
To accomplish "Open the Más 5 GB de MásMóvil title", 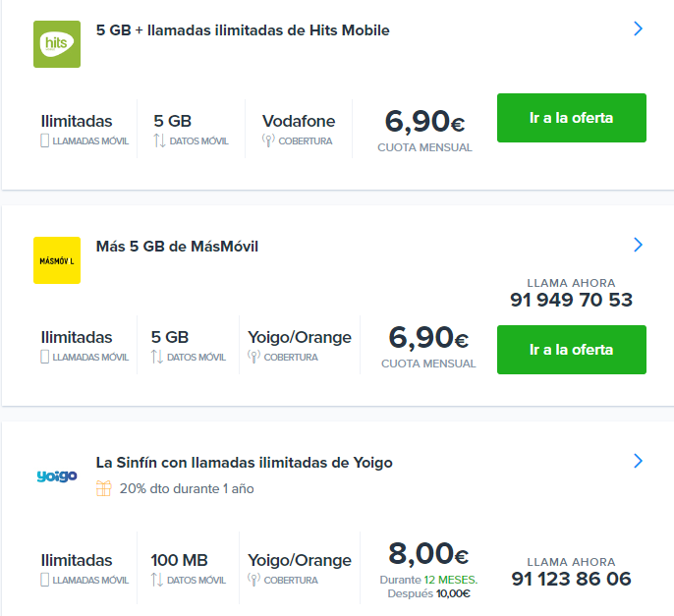I will (x=177, y=247).
